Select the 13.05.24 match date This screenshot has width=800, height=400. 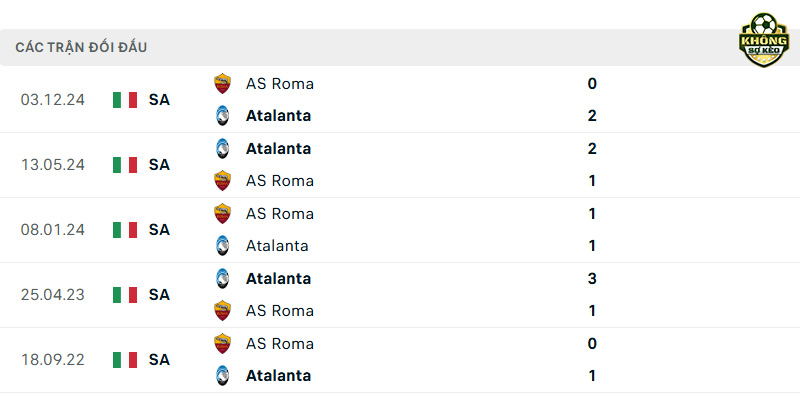click(x=53, y=165)
